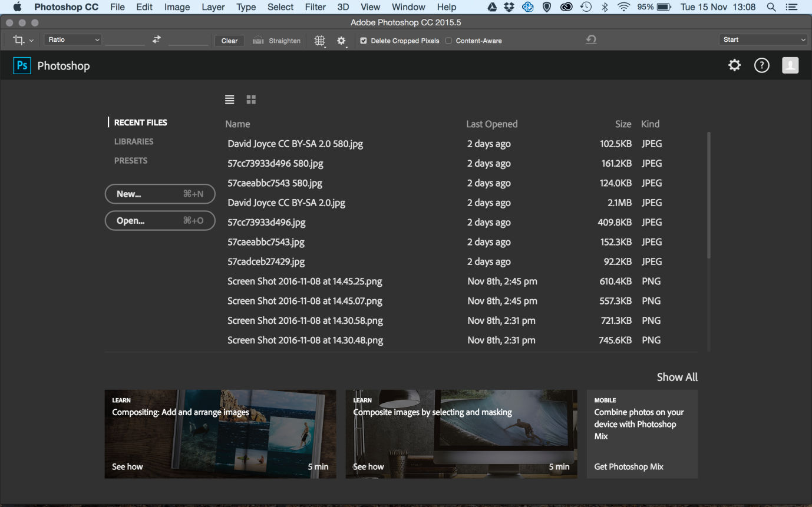
Task: Click the Open... button
Action: coord(160,221)
